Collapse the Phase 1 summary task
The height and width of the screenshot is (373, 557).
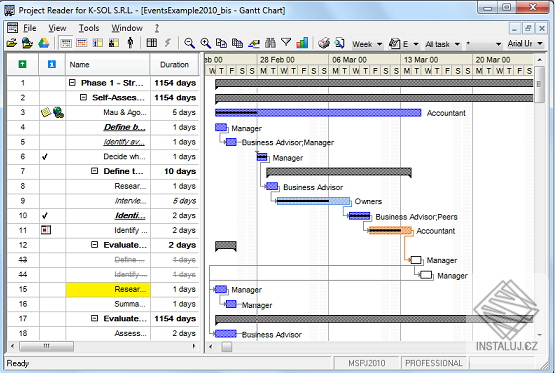click(72, 83)
